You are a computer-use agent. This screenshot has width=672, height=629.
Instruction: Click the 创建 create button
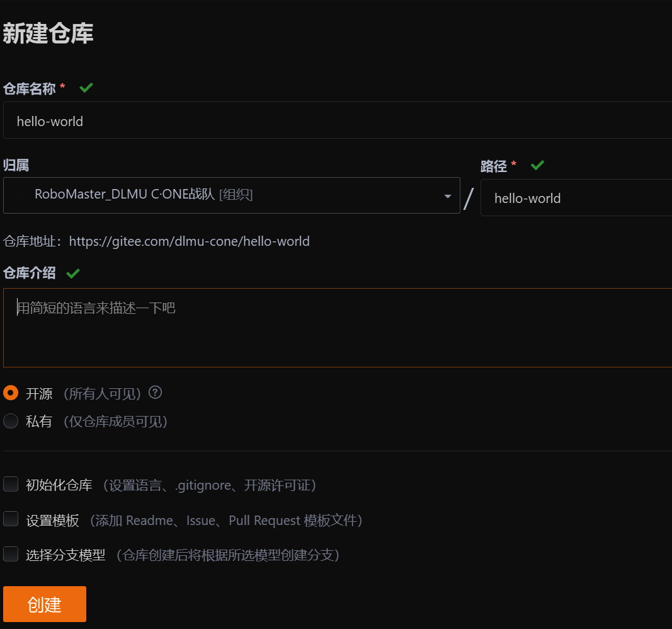pos(45,604)
